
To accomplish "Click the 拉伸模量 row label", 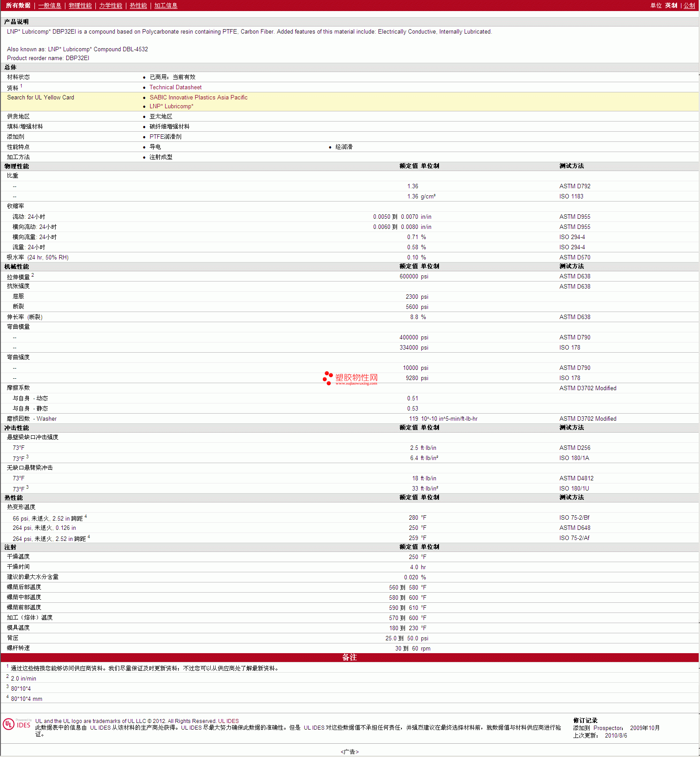I will coord(18,277).
